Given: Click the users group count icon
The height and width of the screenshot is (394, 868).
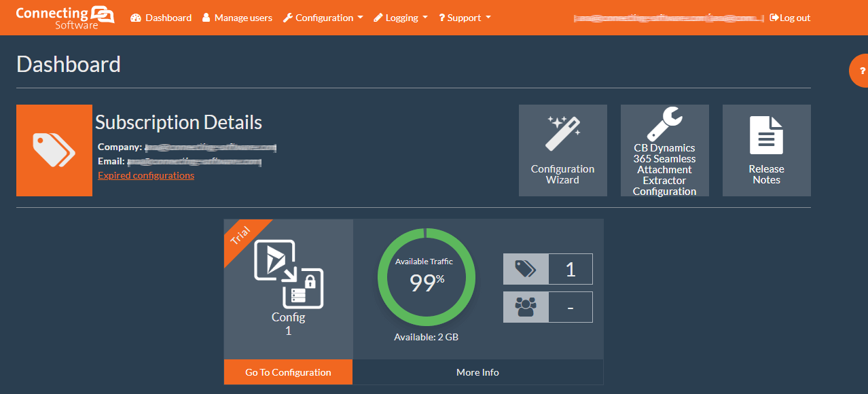Looking at the screenshot, I should [526, 307].
